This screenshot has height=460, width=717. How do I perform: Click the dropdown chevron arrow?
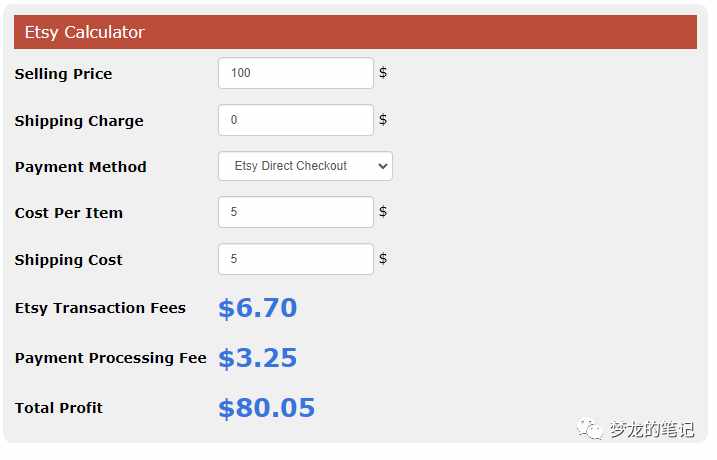(383, 166)
